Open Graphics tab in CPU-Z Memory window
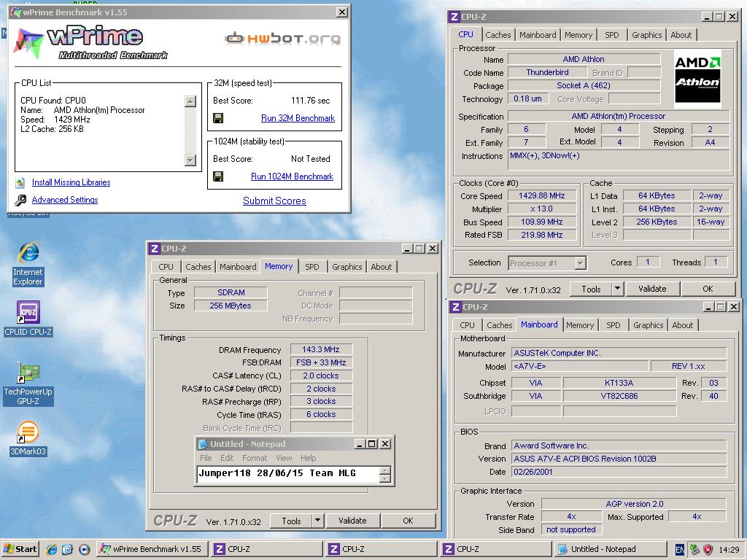Viewport: 747px width, 560px height. (347, 267)
